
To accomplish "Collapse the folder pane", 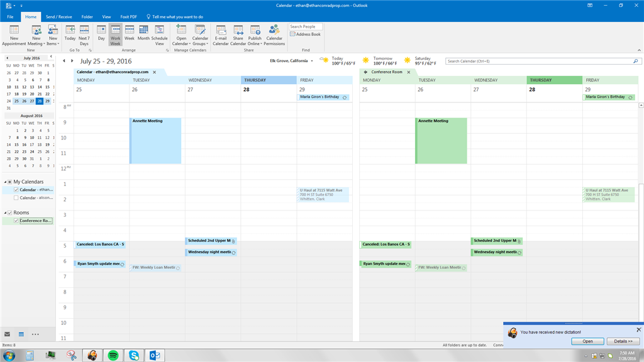I will (51, 57).
